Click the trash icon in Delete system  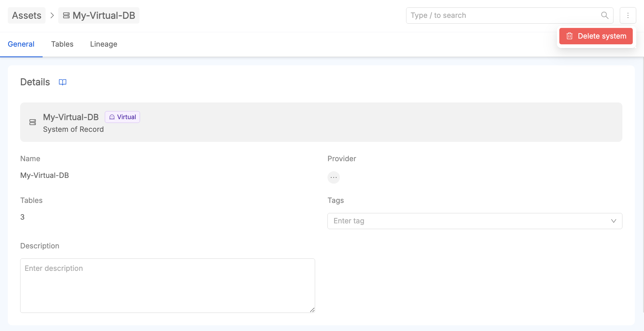tap(569, 36)
